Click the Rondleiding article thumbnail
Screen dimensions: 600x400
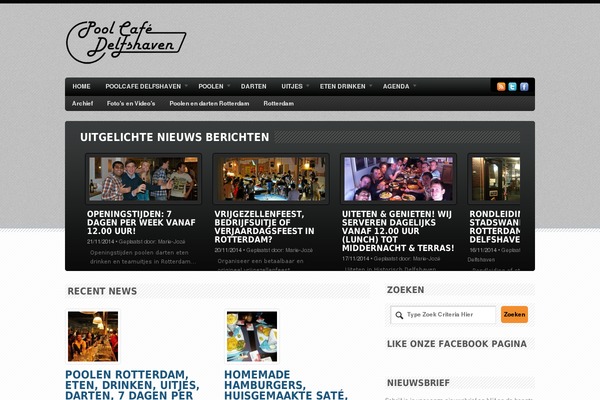pyautogui.click(x=494, y=179)
